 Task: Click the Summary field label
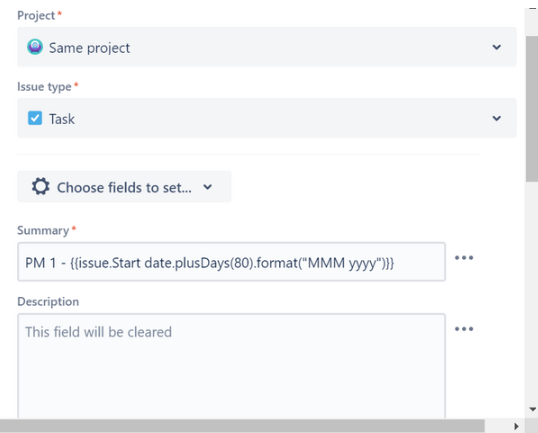pyautogui.click(x=43, y=231)
